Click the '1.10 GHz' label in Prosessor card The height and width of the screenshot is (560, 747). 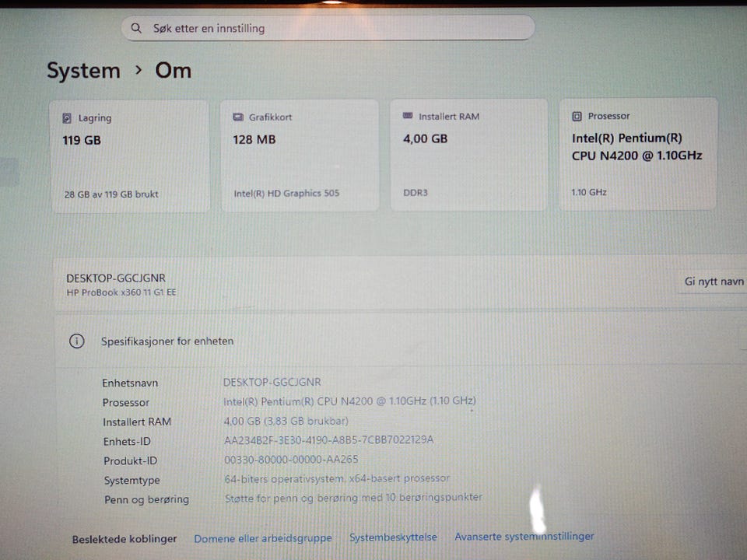[589, 192]
